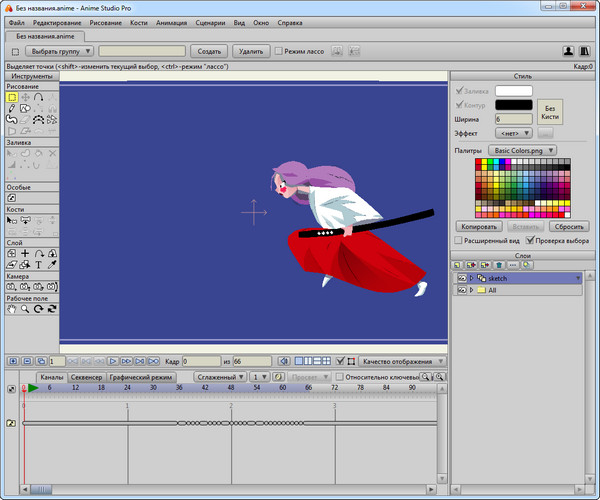The height and width of the screenshot is (500, 600).
Task: Expand the sketch layer group
Action: pos(471,277)
